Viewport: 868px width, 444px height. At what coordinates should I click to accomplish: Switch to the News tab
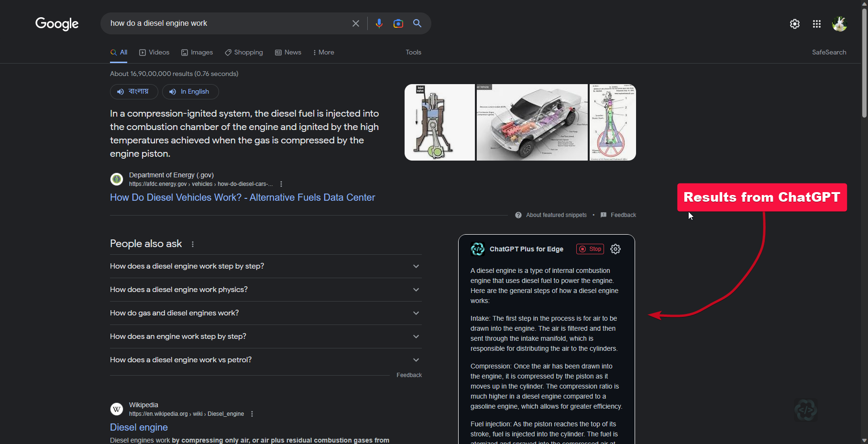click(x=288, y=53)
